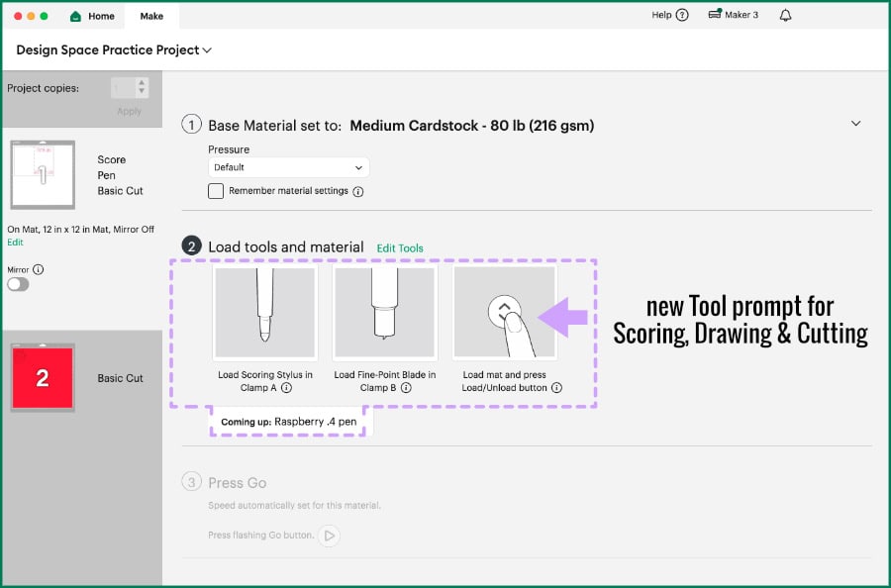This screenshot has height=588, width=891.
Task: Open Help question mark icon
Action: tap(682, 15)
